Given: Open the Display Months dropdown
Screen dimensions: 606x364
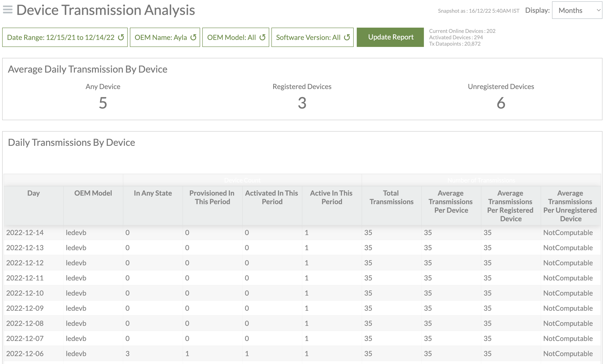Looking at the screenshot, I should [577, 10].
